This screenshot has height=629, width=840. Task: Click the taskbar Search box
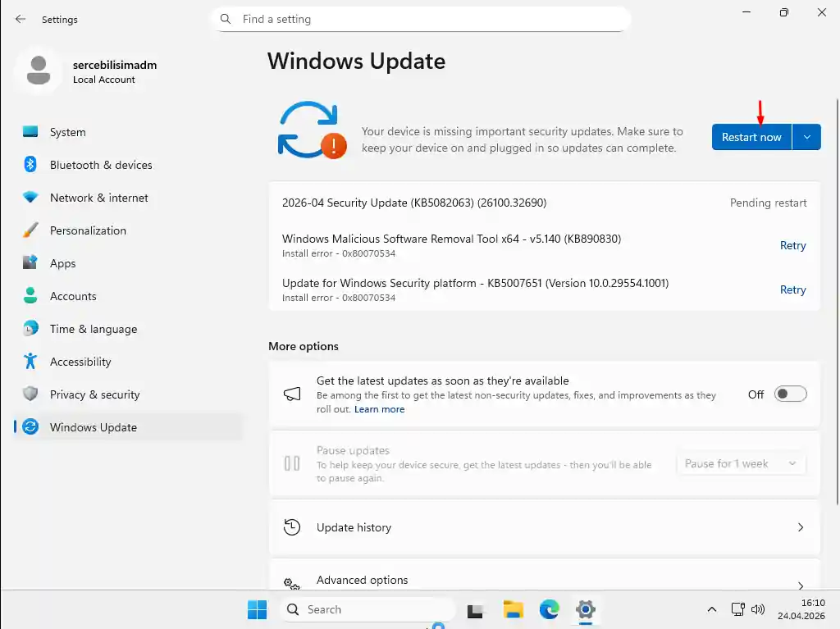367,609
